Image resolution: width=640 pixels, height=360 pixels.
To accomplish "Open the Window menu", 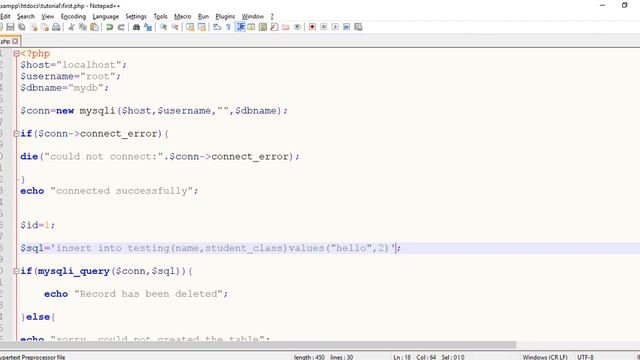I will [253, 16].
